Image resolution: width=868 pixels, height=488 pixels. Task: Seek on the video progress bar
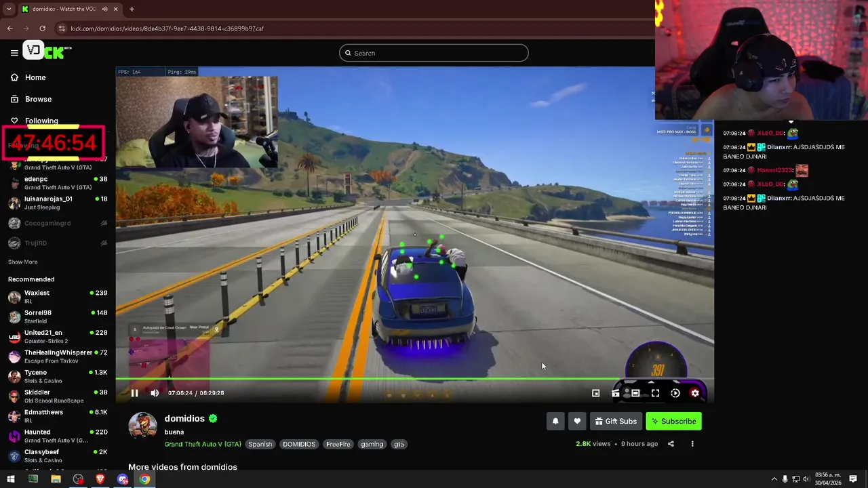click(414, 380)
